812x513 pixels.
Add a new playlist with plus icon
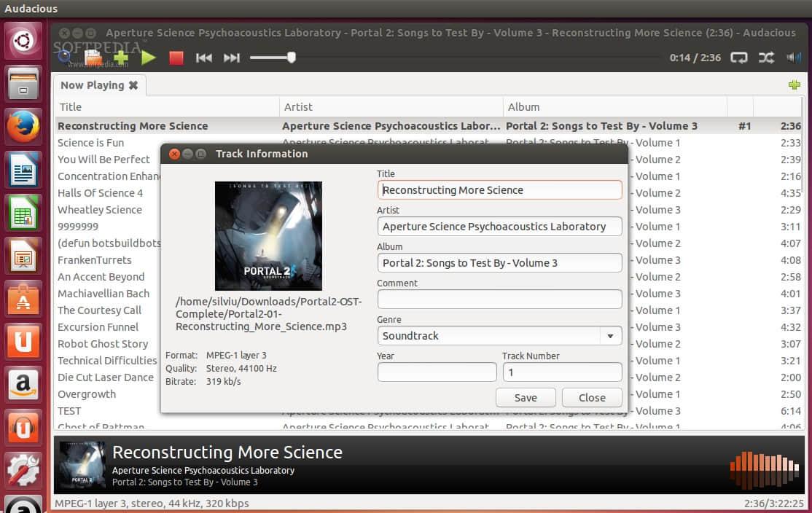[795, 85]
